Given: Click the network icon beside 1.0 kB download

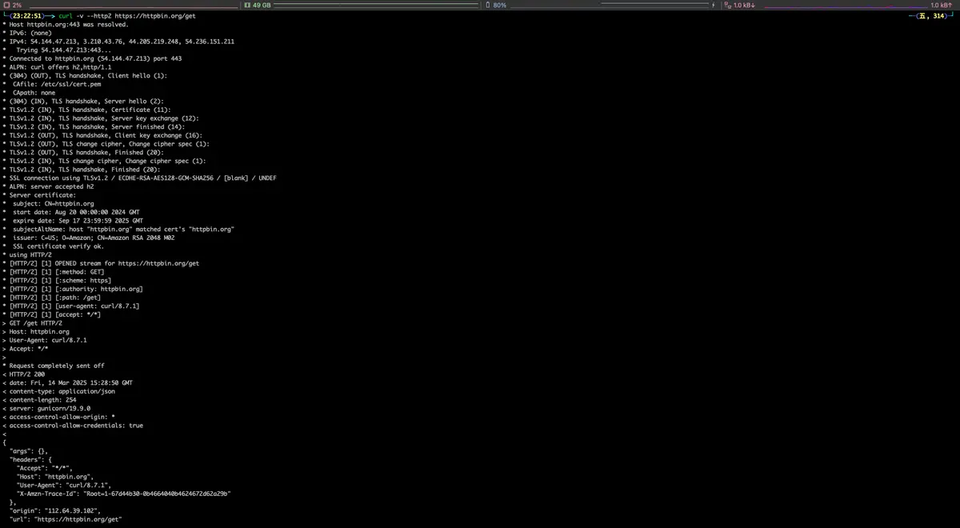Looking at the screenshot, I should click(x=727, y=5).
